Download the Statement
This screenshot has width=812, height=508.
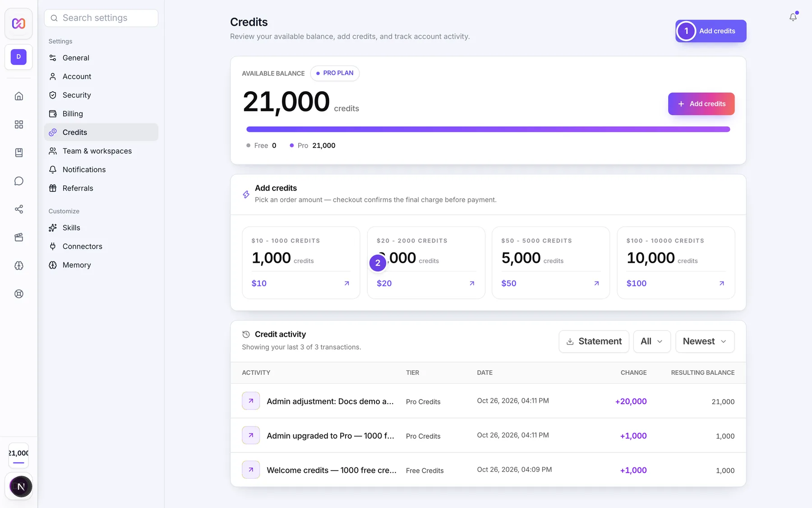point(594,341)
